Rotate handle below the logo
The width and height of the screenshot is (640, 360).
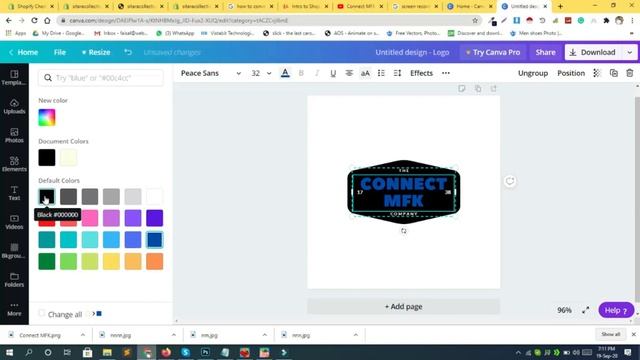point(403,231)
